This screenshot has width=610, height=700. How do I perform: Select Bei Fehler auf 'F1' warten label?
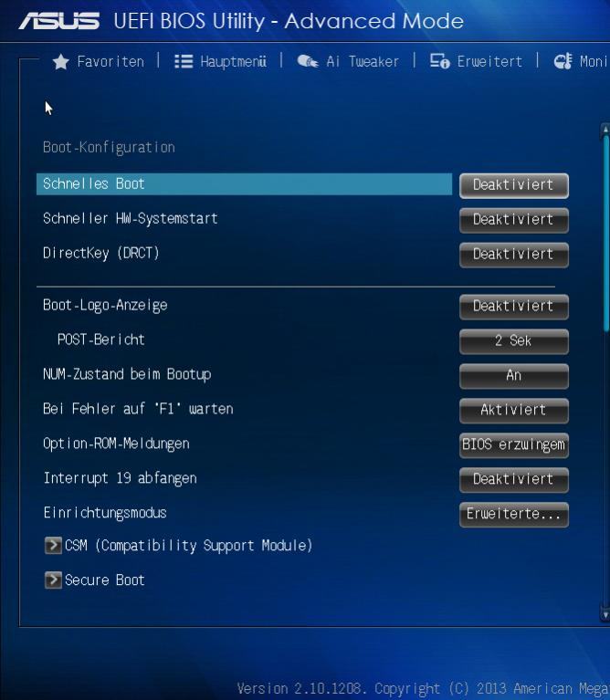click(x=138, y=409)
